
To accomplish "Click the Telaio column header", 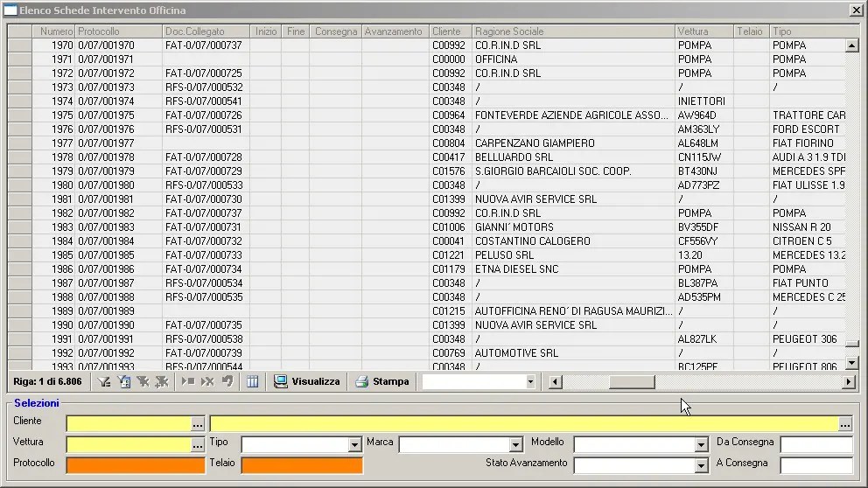I will tap(752, 31).
